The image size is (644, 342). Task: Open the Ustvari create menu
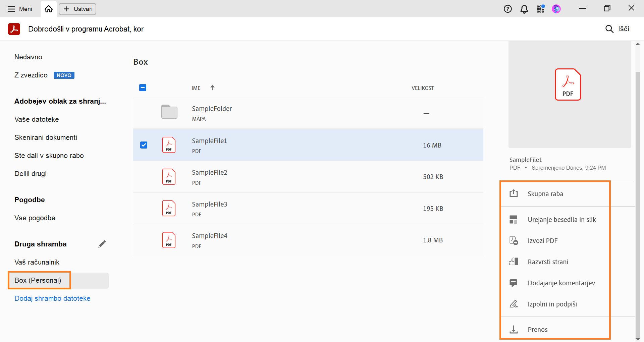pyautogui.click(x=77, y=9)
